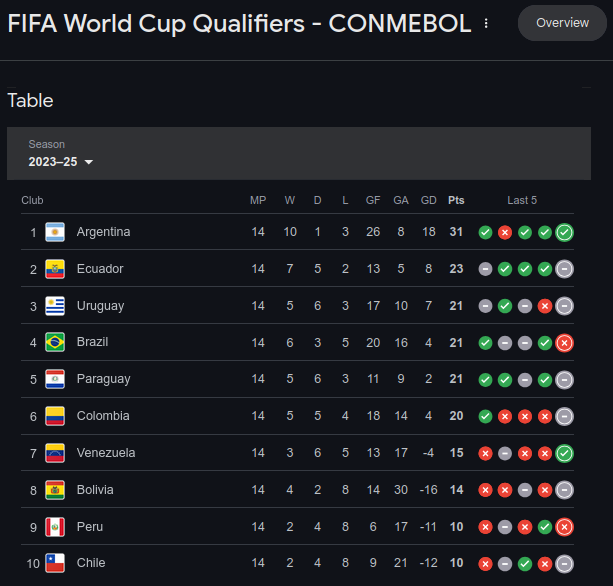Open the Colombia team link
613x586 pixels.
tap(103, 416)
